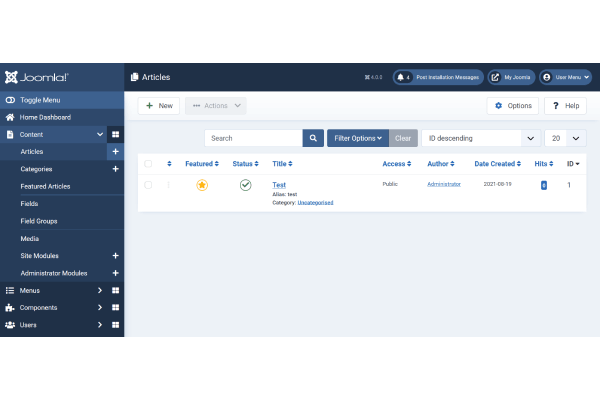Click the plus icon next to Categories

pyautogui.click(x=115, y=169)
